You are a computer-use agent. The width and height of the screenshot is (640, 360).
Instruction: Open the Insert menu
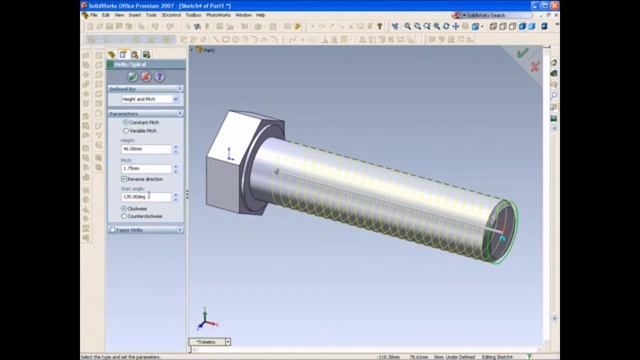[135, 15]
